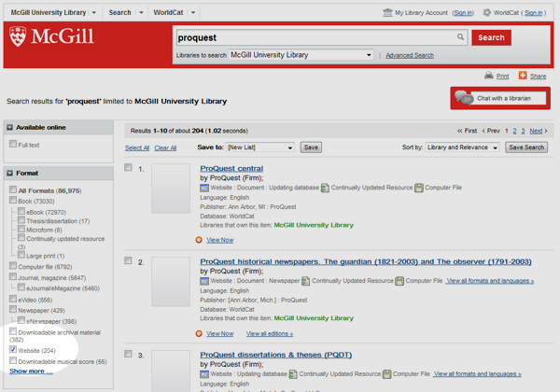Click Print link
This screenshot has width=560, height=392.
(x=502, y=76)
